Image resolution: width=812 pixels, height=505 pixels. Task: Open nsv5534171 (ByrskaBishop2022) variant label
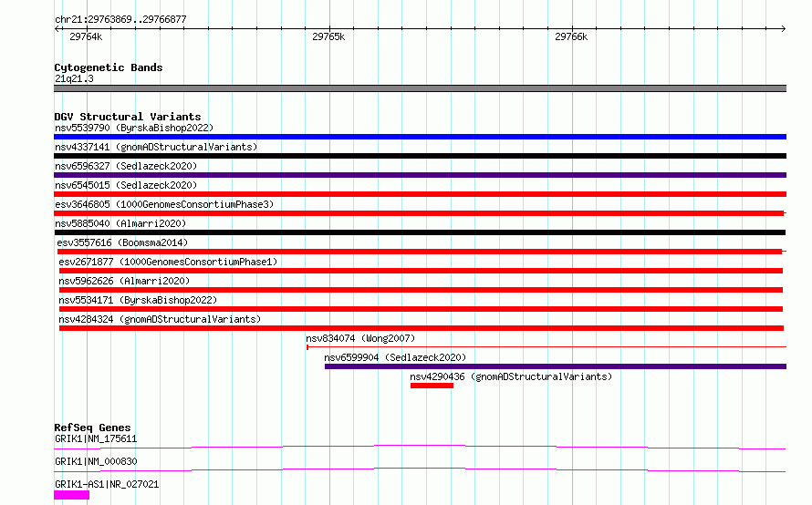138,300
